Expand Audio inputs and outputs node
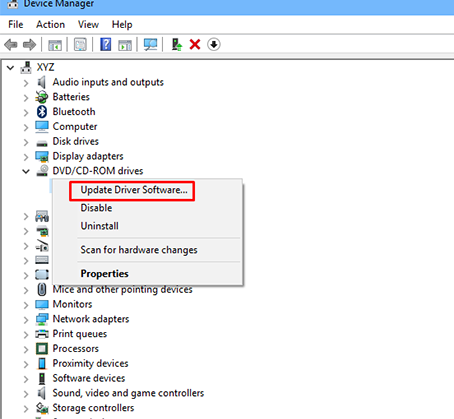 point(26,83)
